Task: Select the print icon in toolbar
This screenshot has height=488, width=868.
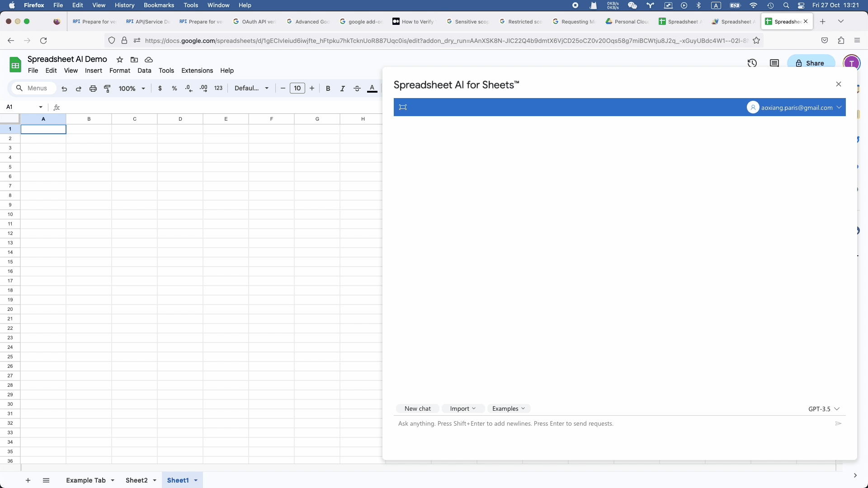Action: click(x=93, y=88)
